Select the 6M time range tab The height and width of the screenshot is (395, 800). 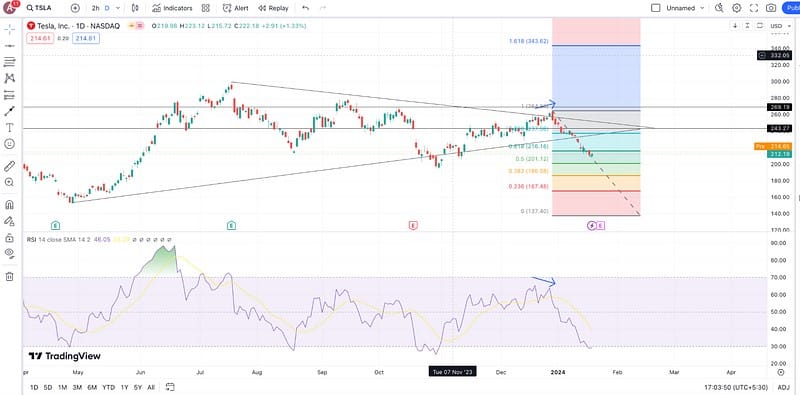(92, 387)
